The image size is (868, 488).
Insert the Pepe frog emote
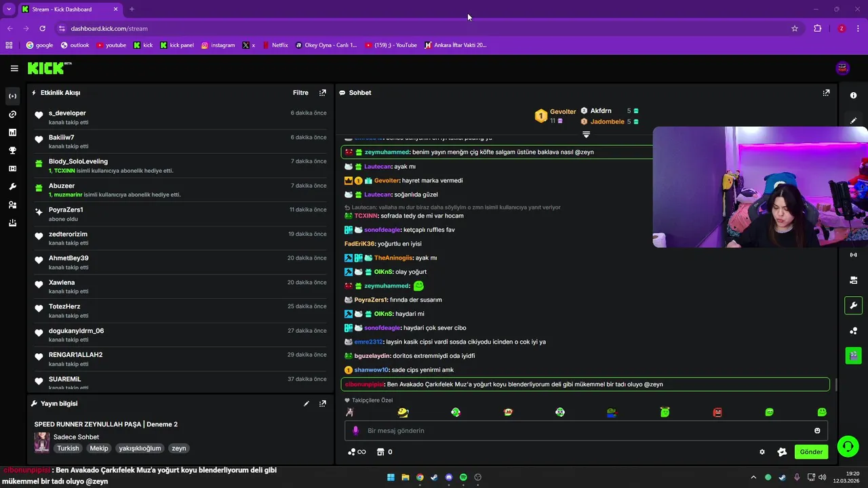612,412
